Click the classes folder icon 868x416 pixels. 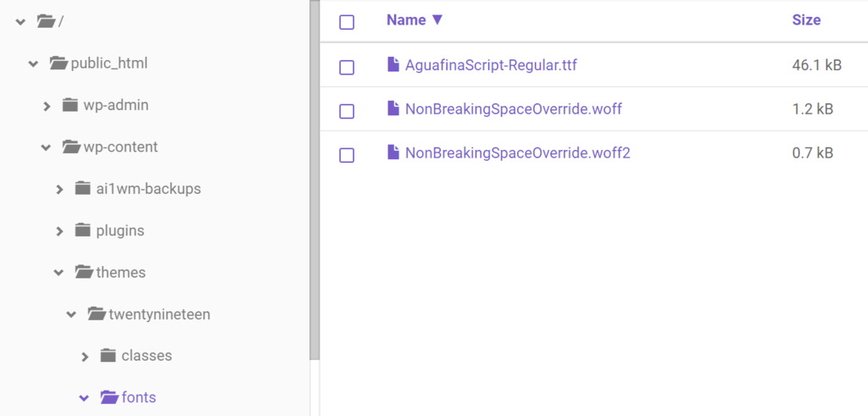tap(108, 356)
